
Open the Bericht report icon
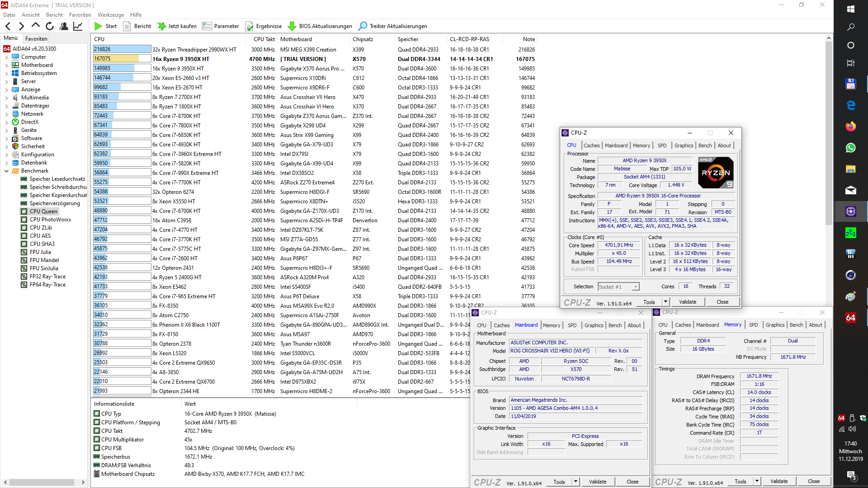[127, 26]
